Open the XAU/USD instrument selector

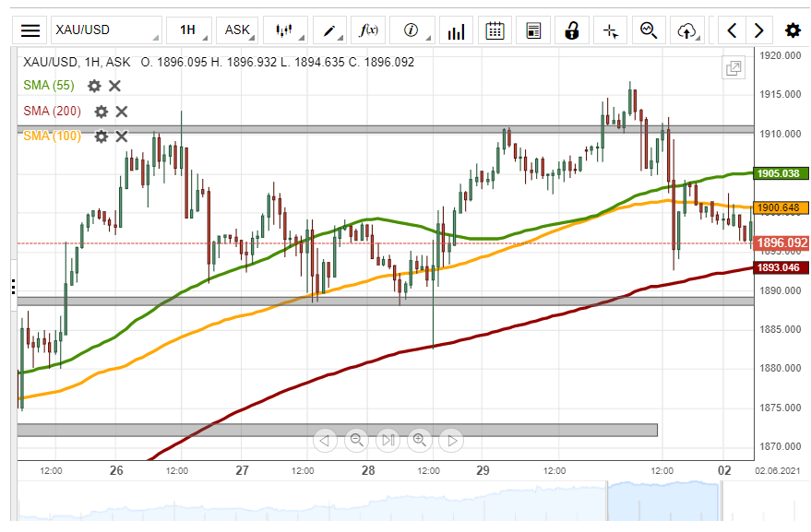coord(104,30)
